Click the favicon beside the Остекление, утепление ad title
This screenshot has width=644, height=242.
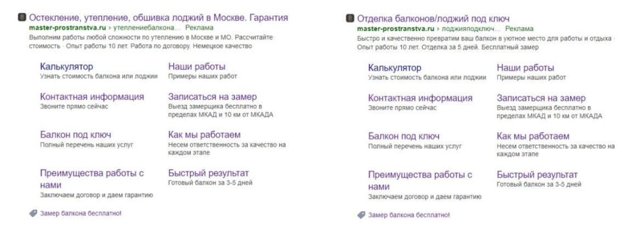click(x=22, y=18)
